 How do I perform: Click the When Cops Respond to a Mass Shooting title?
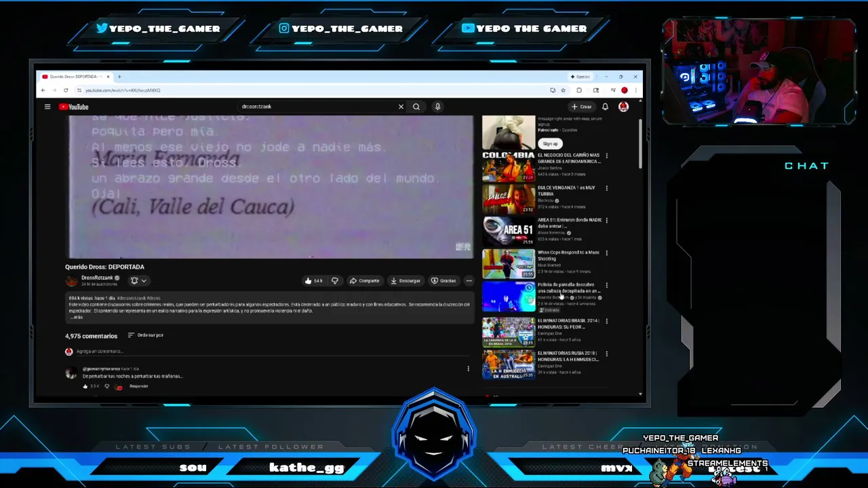click(568, 255)
